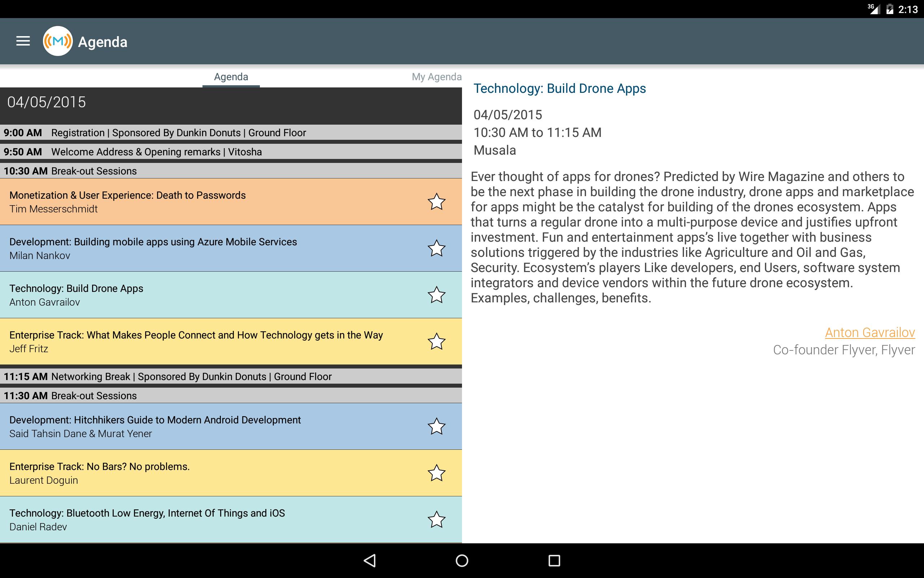Screen dimensions: 924x578
Task: Select the 11:30 AM Break-out Sessions header
Action: [x=231, y=396]
